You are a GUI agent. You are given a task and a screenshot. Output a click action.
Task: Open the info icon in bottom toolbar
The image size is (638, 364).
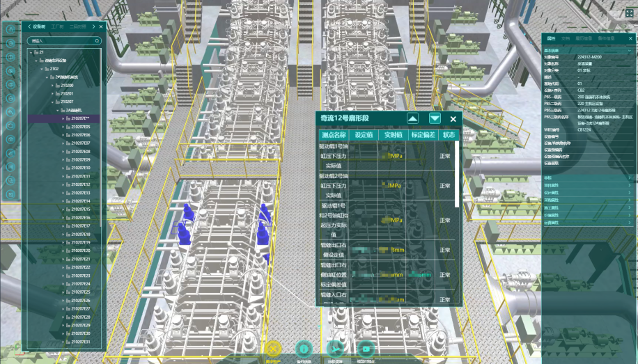[x=303, y=348]
